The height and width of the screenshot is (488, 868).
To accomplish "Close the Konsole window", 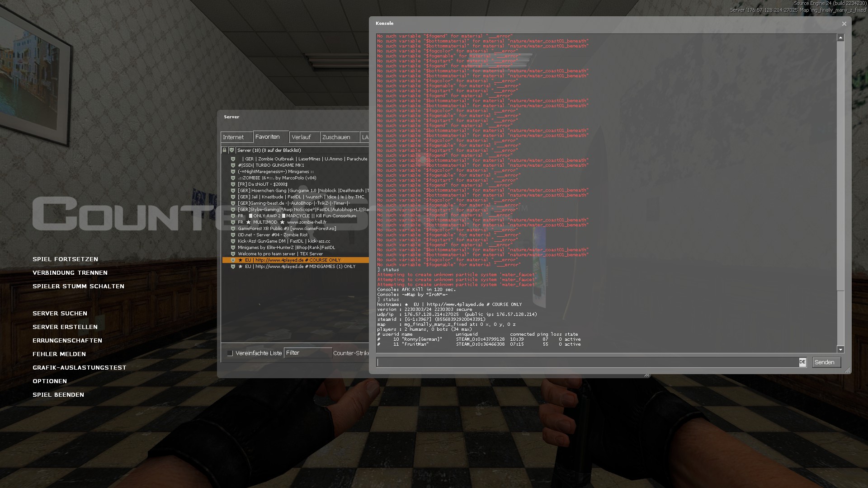I will click(844, 24).
